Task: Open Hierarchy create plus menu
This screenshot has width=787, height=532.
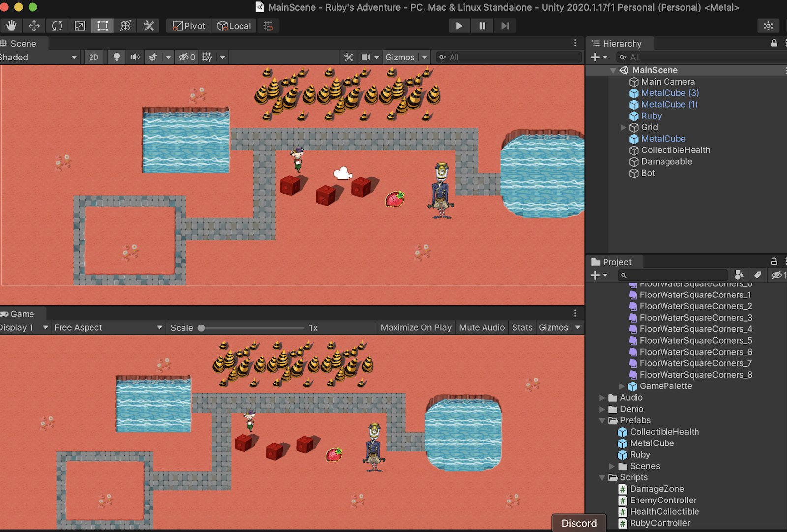Action: coord(599,57)
